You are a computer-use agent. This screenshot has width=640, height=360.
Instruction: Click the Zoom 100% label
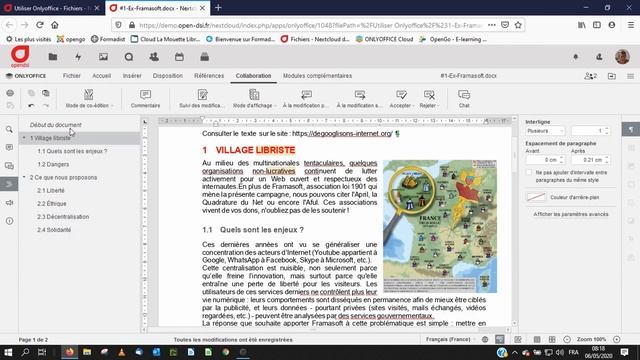tap(591, 339)
